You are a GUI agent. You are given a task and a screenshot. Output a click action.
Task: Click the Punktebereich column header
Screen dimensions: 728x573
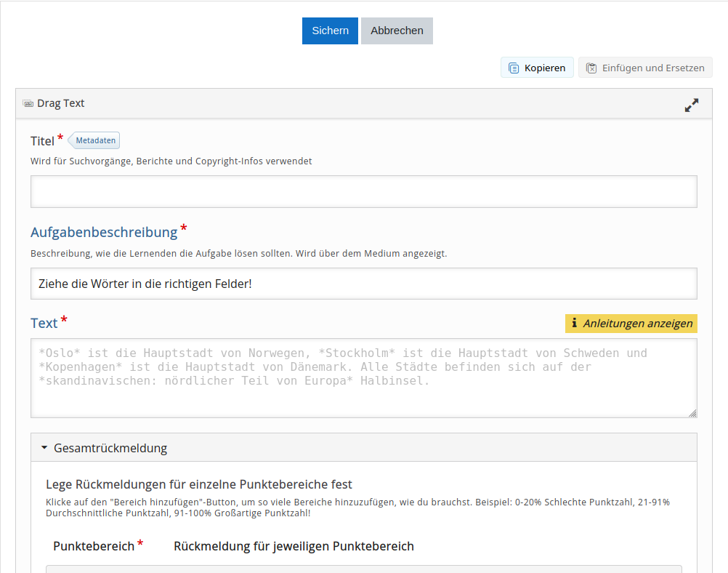click(x=94, y=546)
